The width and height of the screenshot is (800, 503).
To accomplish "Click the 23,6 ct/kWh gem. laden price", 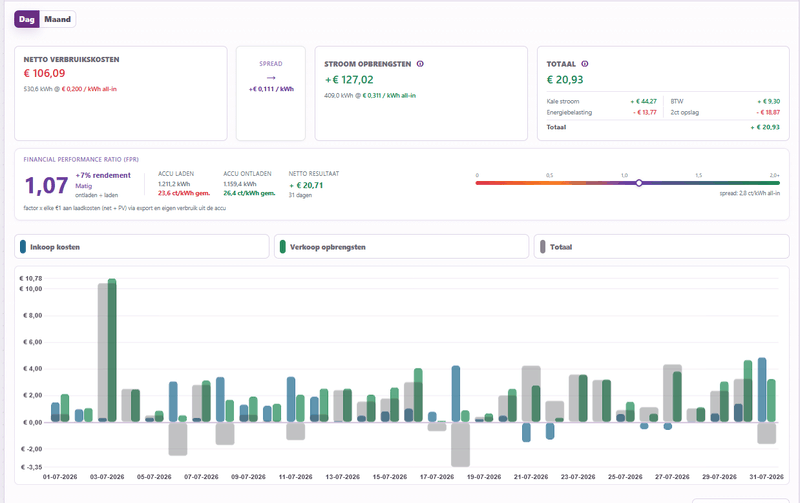I will (184, 193).
